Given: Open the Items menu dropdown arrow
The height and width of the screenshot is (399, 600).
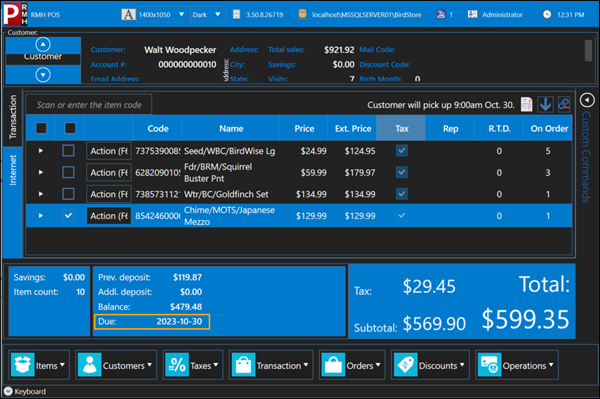Looking at the screenshot, I should pos(62,365).
